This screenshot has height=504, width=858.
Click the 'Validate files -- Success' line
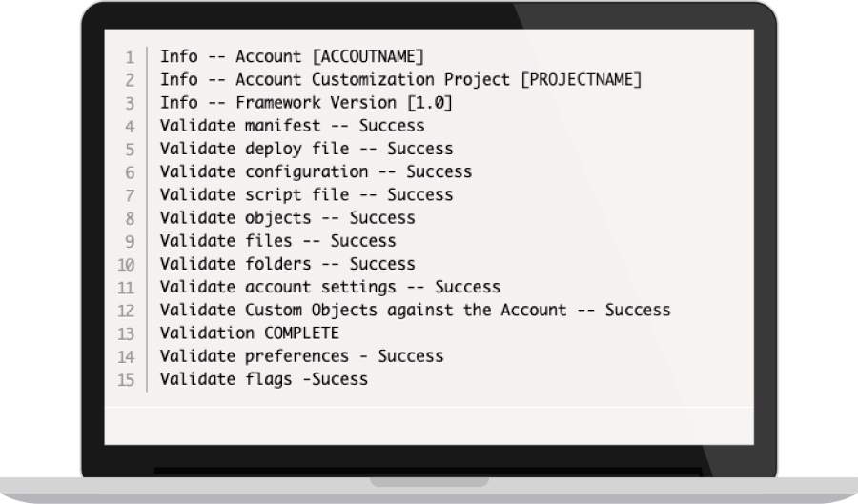[x=277, y=241]
